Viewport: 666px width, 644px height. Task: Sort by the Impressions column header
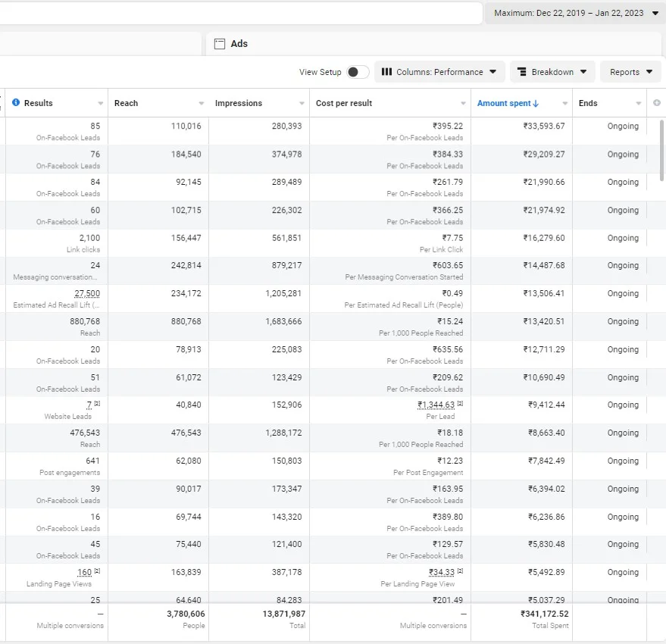point(238,103)
